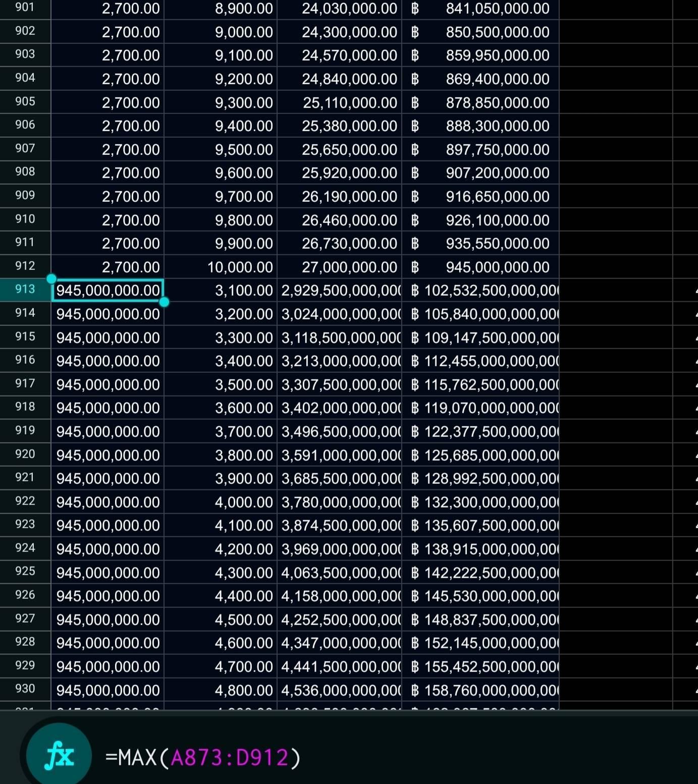Viewport: 698px width, 784px height.
Task: Select row header 913
Action: pyautogui.click(x=25, y=290)
